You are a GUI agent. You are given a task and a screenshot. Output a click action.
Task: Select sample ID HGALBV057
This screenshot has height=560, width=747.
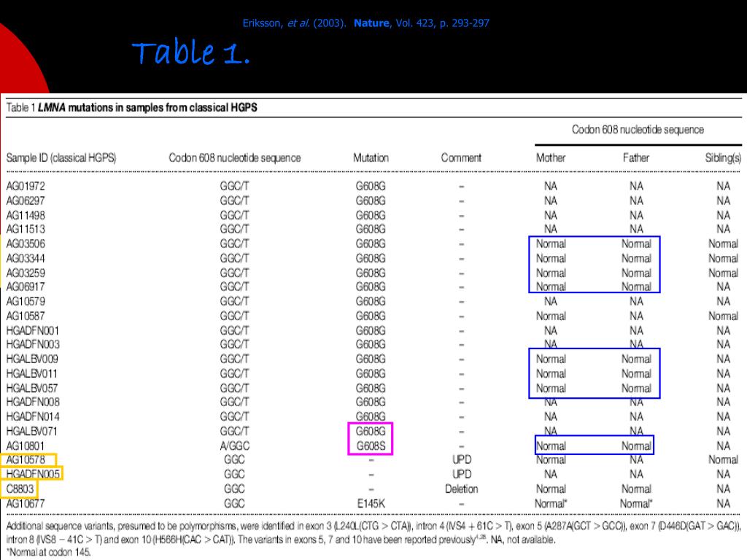coord(32,388)
